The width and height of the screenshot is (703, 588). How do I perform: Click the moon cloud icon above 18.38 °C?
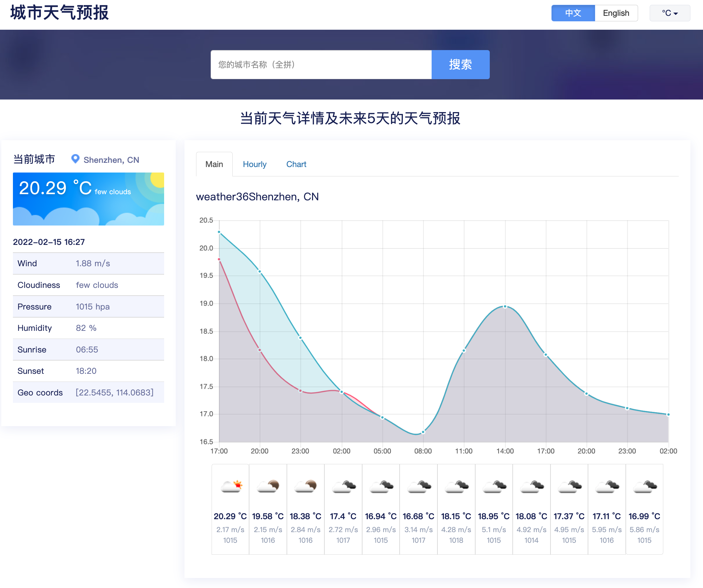tap(306, 486)
